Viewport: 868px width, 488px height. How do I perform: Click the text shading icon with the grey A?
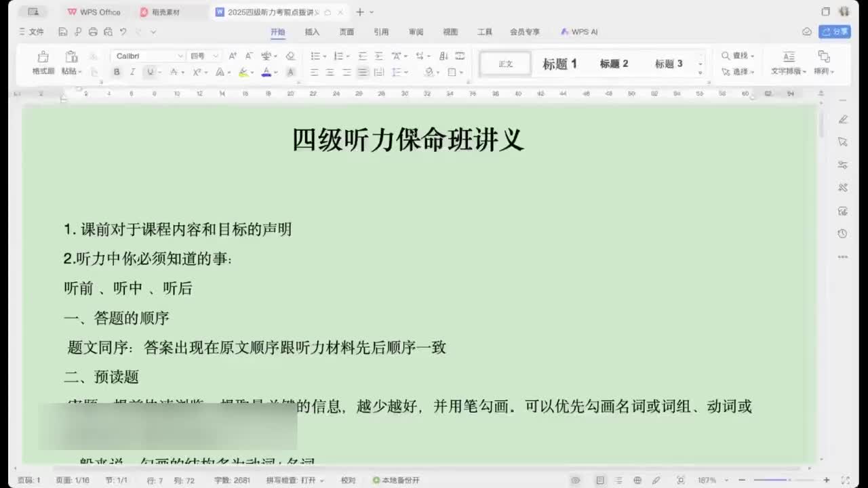290,72
